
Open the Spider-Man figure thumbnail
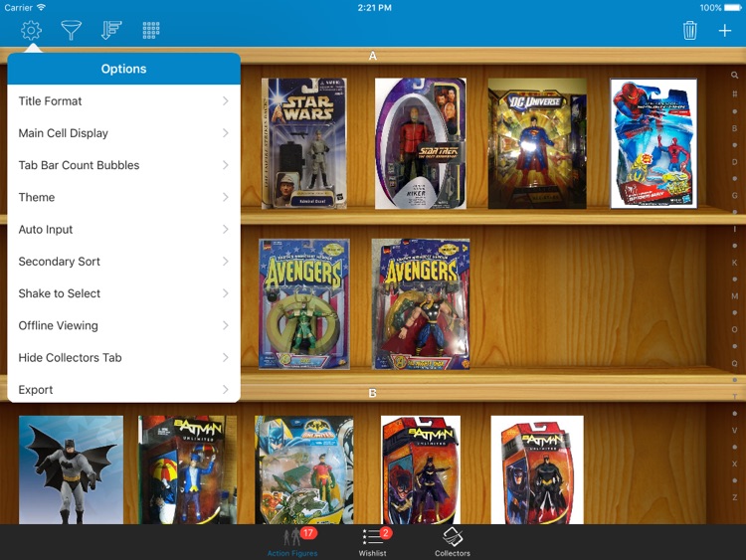tap(653, 143)
